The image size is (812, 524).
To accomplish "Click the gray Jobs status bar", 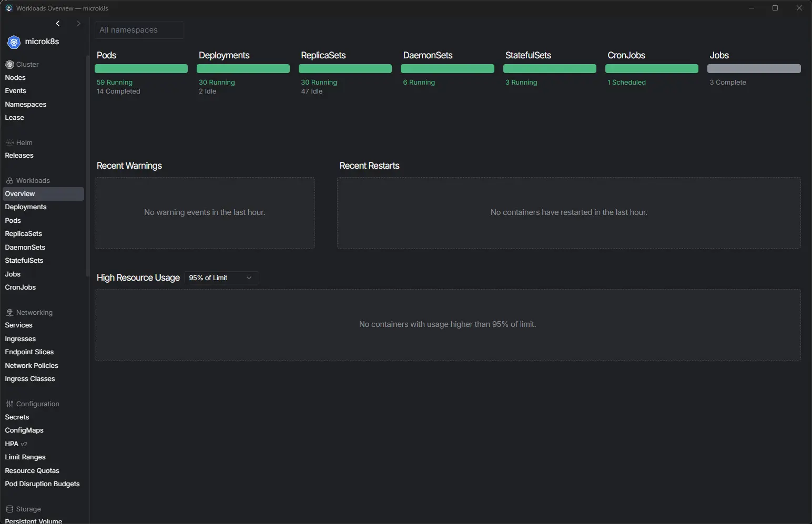I will tap(754, 69).
